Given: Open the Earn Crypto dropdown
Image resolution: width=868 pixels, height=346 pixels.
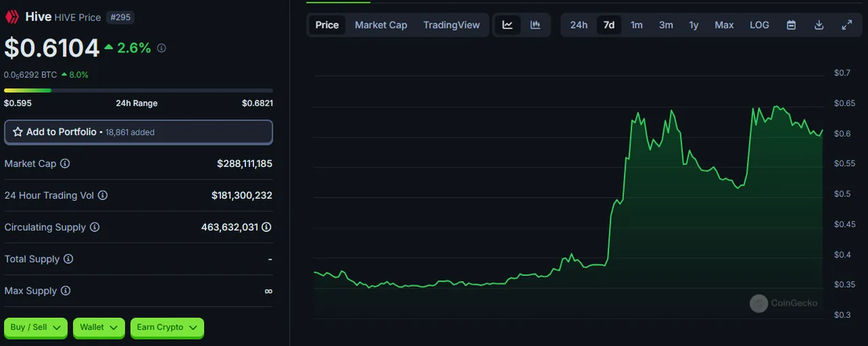Looking at the screenshot, I should pyautogui.click(x=167, y=328).
